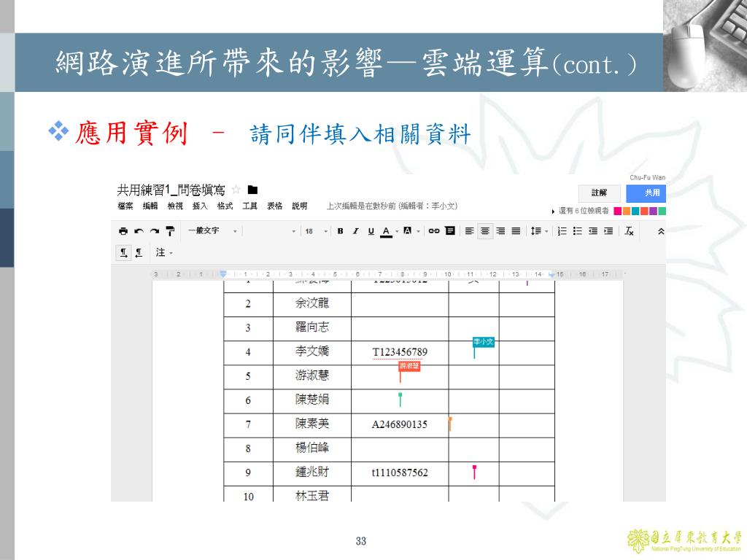Create a bulleted list
Viewport: 747px width, 560px height.
[x=578, y=231]
